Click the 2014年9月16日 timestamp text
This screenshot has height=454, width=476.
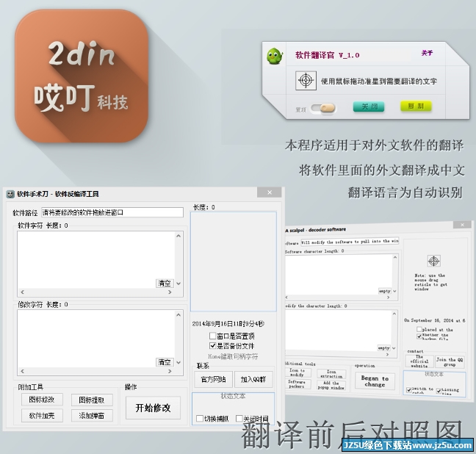(x=228, y=324)
